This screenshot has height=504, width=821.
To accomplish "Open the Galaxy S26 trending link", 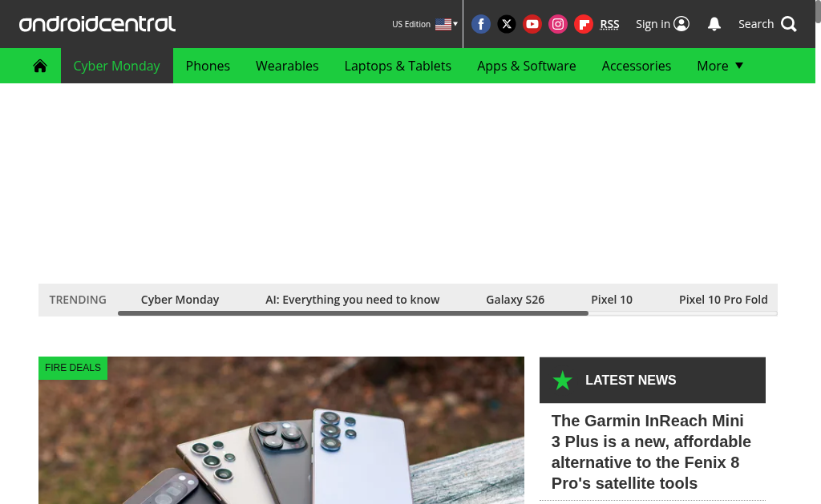I will point(516,300).
